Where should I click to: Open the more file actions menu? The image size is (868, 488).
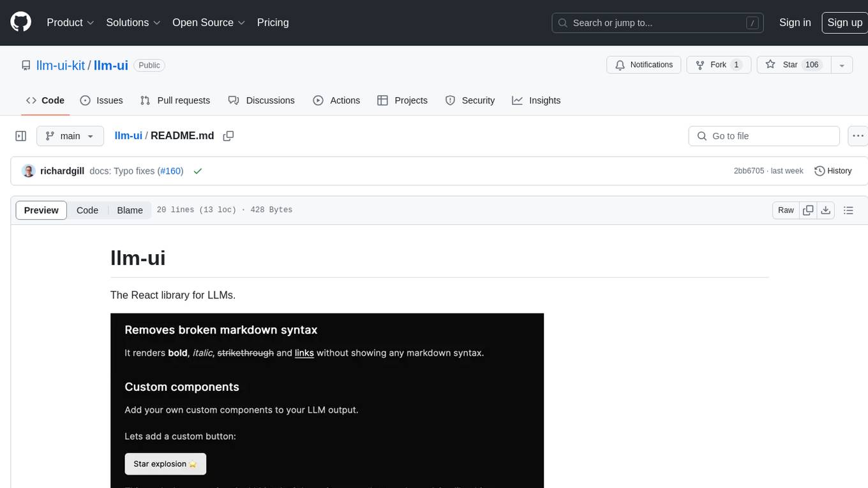[858, 136]
